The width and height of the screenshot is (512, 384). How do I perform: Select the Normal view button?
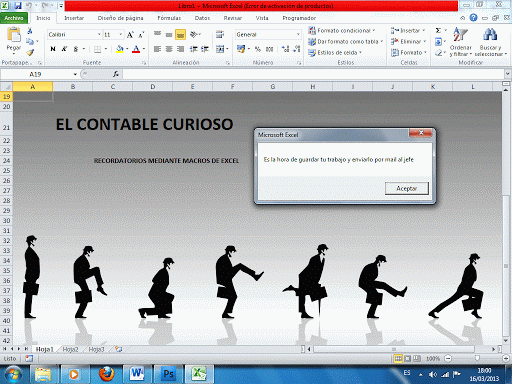(x=398, y=359)
